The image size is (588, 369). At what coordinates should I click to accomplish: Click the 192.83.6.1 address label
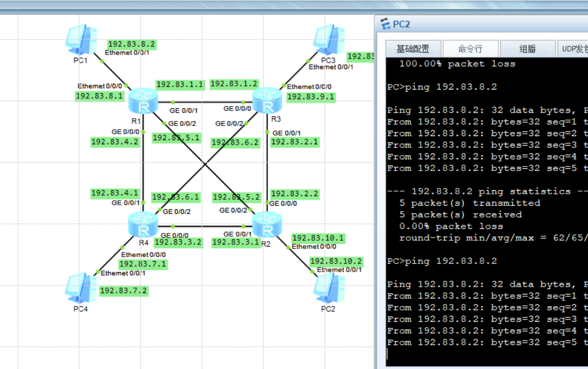click(x=176, y=197)
